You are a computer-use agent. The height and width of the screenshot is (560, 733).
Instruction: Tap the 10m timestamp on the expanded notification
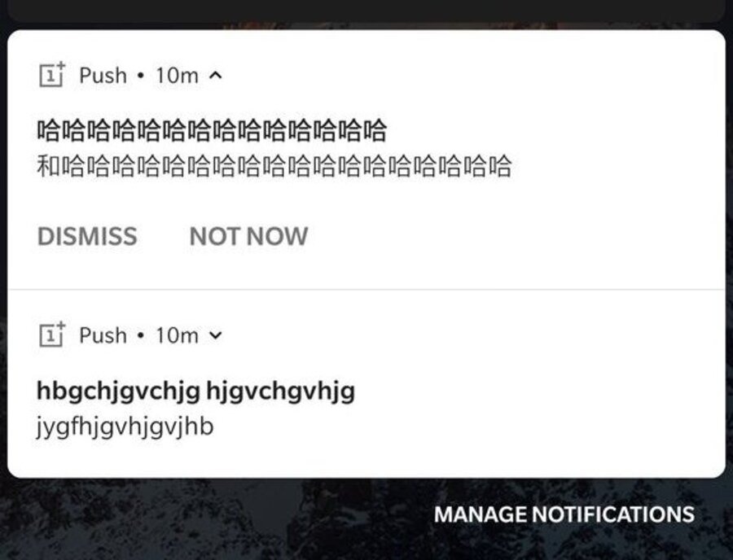click(178, 75)
